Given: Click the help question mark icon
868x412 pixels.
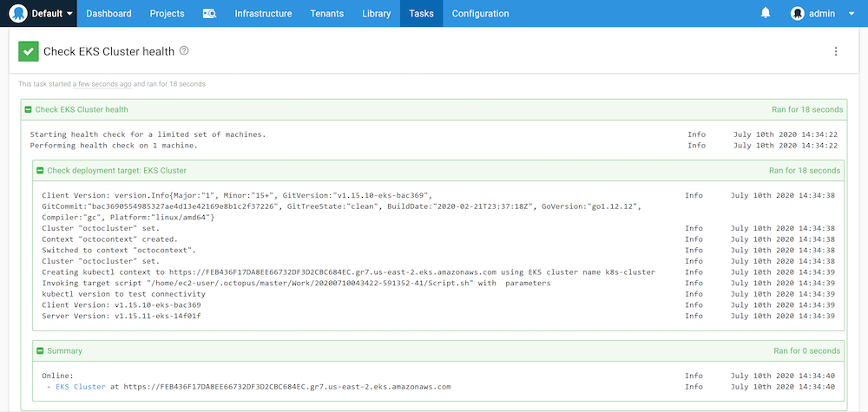Looking at the screenshot, I should coord(184,51).
